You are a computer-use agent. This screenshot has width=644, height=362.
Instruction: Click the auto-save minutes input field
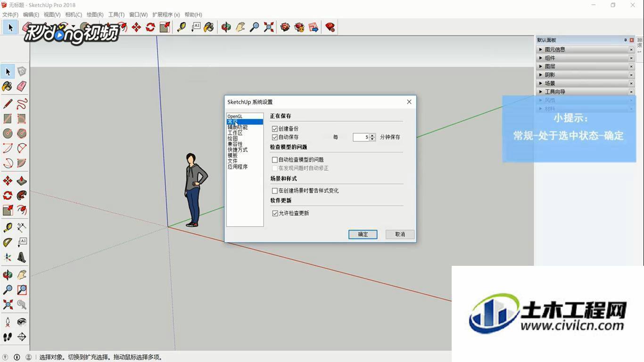(361, 137)
